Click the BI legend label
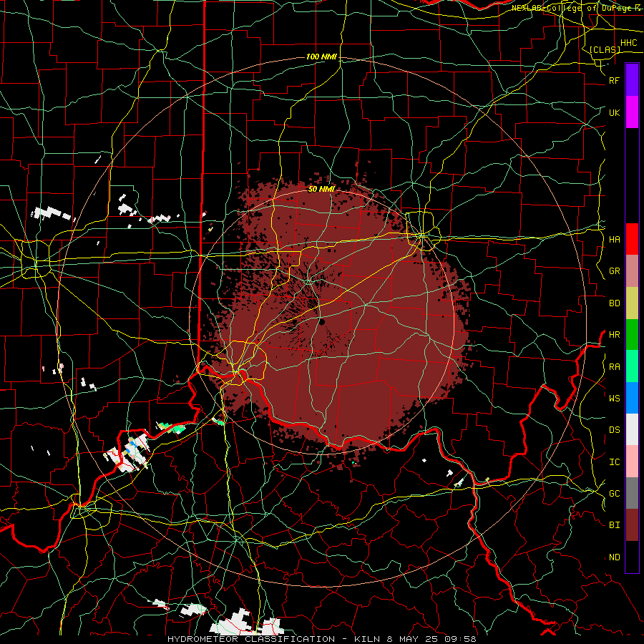This screenshot has height=644, width=644. (x=614, y=525)
